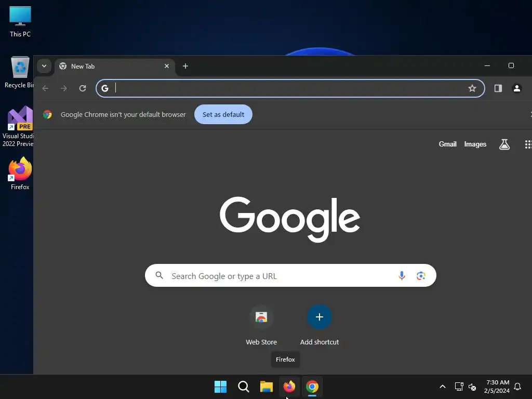Click the Chrome taskbar icon
Image resolution: width=532 pixels, height=399 pixels.
click(x=312, y=387)
